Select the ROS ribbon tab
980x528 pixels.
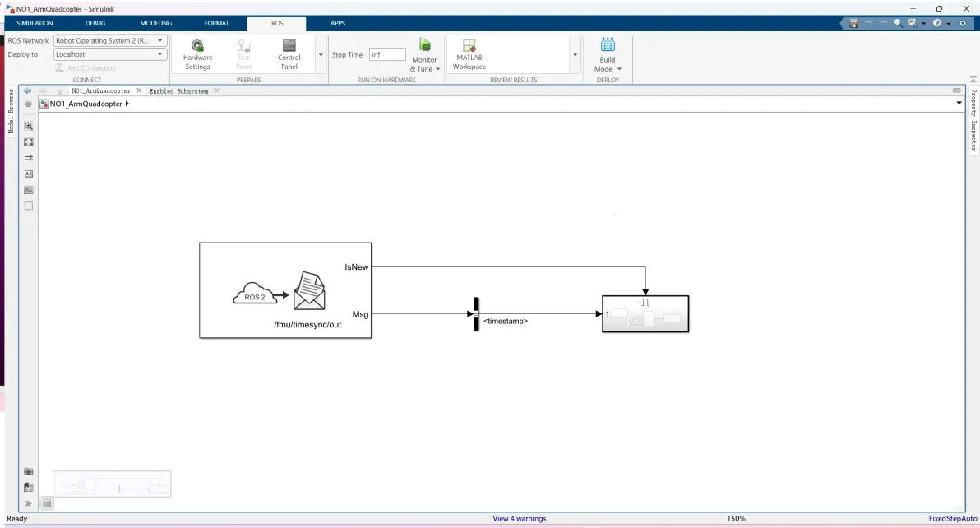tap(277, 23)
